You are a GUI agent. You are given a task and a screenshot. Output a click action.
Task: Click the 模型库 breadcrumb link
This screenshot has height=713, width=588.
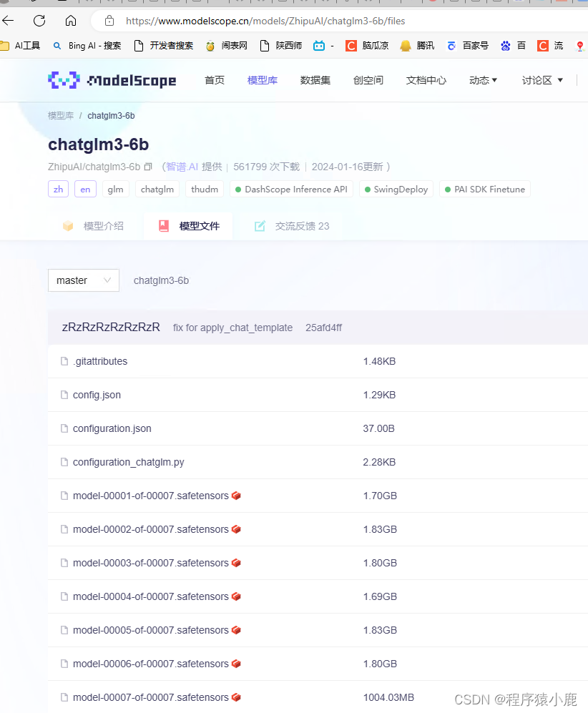pos(61,116)
